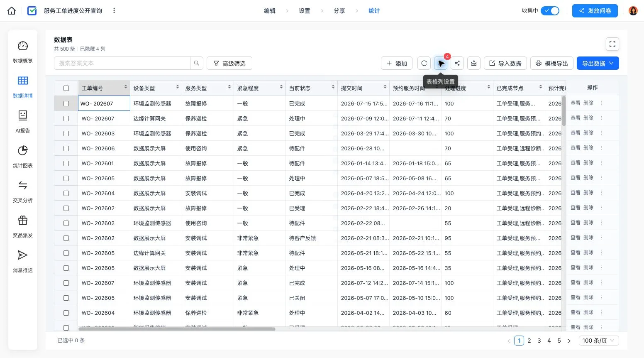
Task: Sort by the 当前状态 column
Action: click(x=333, y=87)
